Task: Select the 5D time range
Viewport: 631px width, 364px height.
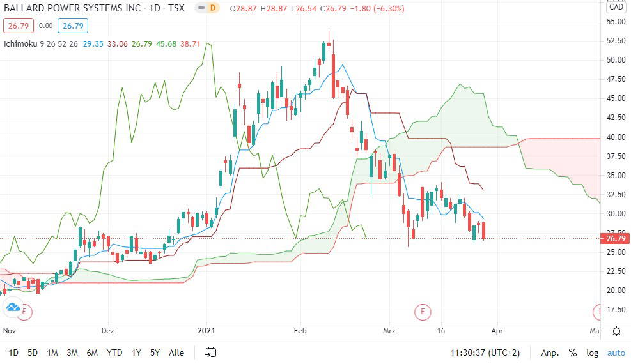Action: click(x=33, y=353)
